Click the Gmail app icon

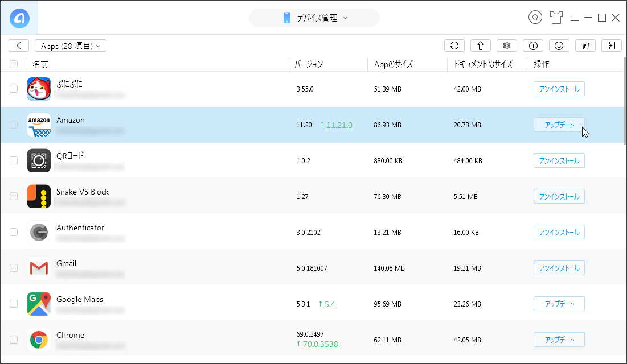point(39,268)
